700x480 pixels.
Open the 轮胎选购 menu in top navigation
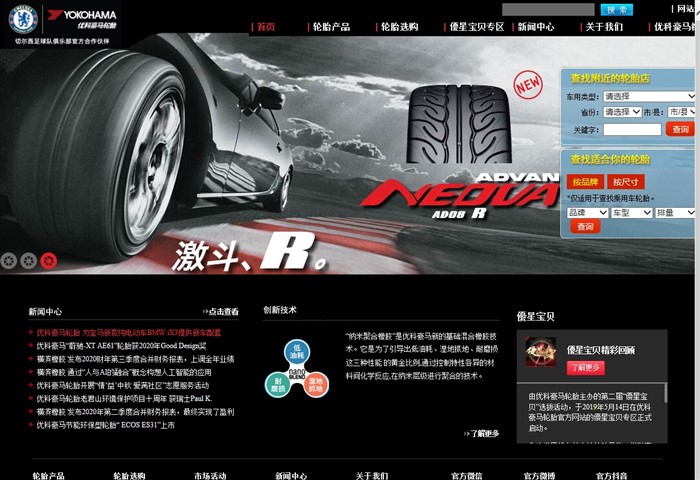click(400, 27)
